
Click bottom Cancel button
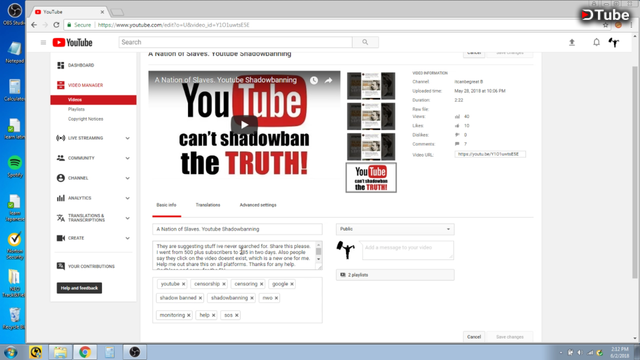[474, 337]
